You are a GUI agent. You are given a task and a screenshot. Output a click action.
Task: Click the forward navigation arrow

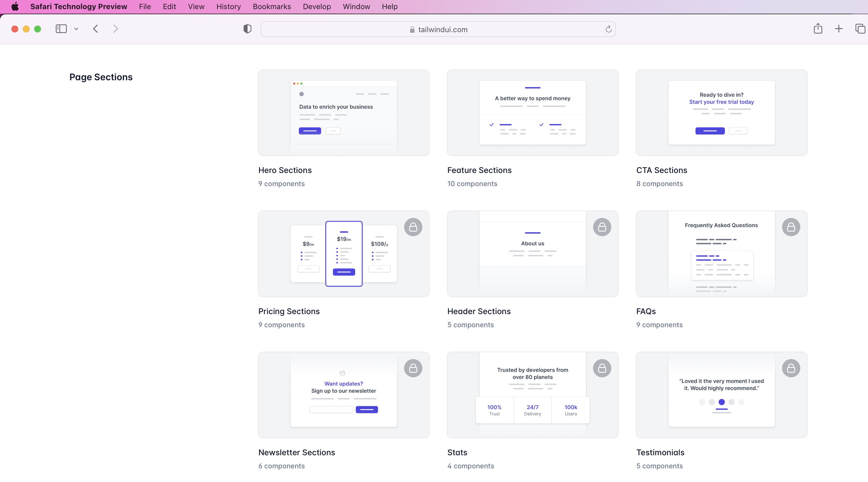point(116,29)
